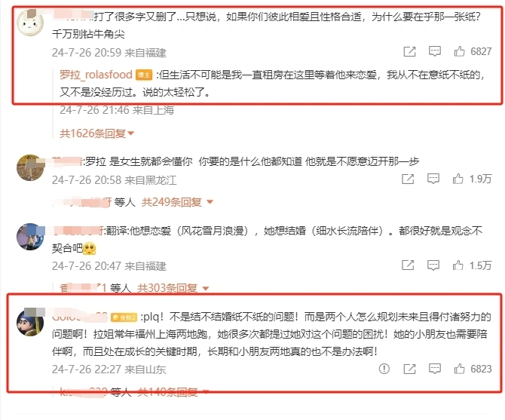Like the comment with 6827 likes
505x420 pixels.
(473, 51)
